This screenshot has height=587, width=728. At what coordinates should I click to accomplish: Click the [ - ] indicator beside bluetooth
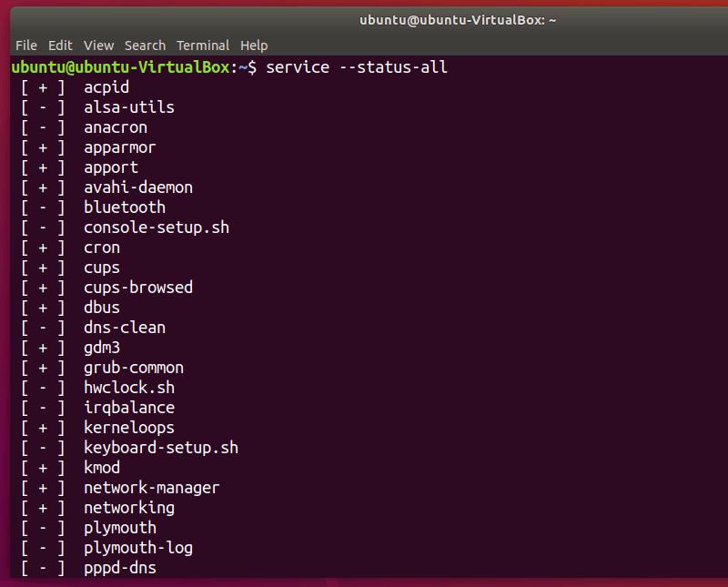[x=41, y=207]
